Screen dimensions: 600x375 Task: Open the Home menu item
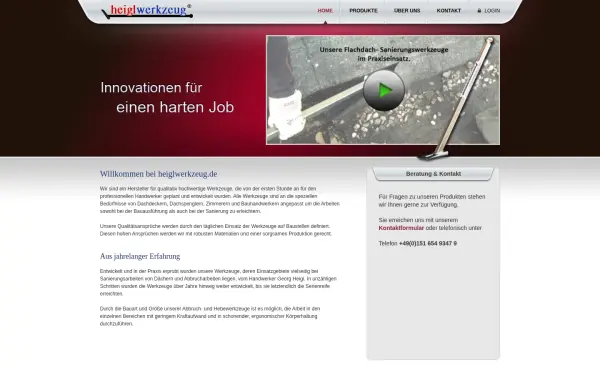pos(325,11)
